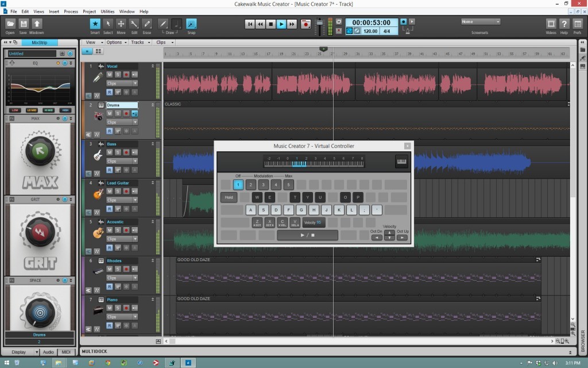Open the Clips dropdown in the track view bar
Viewport: 588px width, 368px height.
pos(165,43)
